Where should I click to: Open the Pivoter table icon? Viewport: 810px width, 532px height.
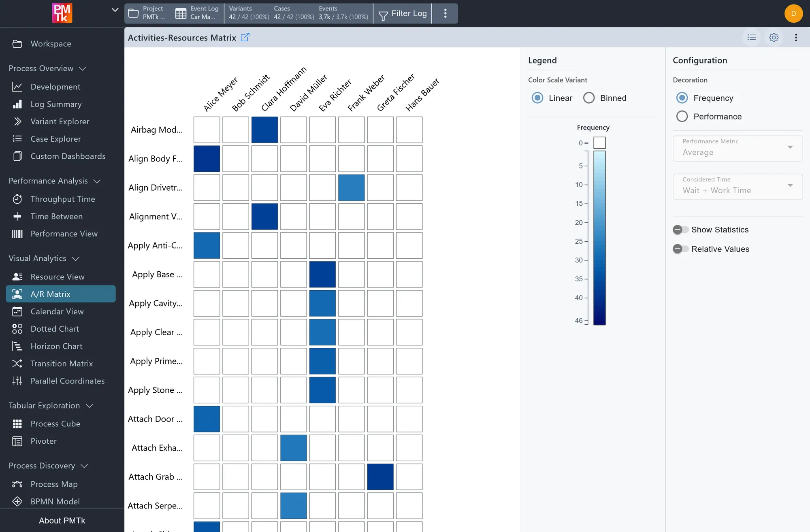(17, 441)
